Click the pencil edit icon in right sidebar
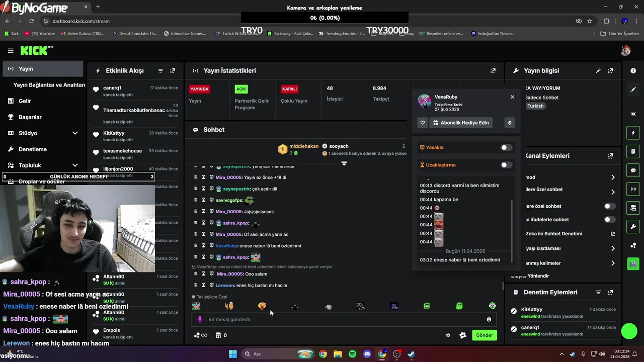Viewport: 644px width, 362px height. [x=633, y=89]
